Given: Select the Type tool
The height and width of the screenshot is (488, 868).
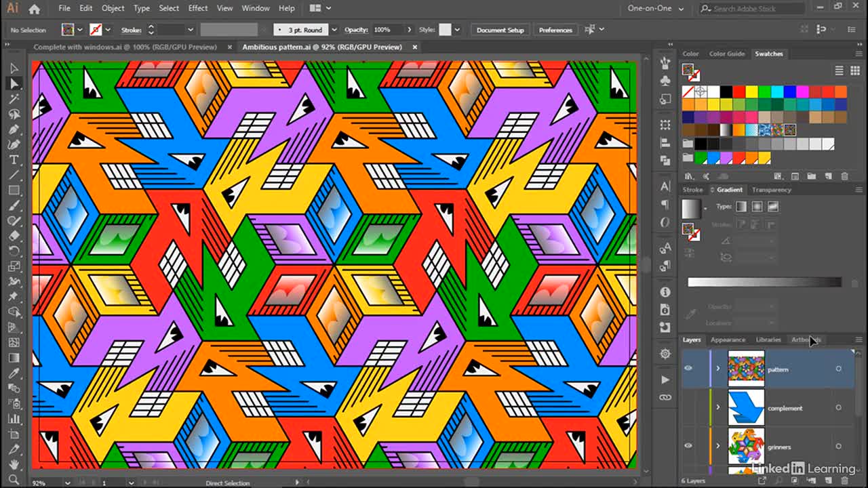Looking at the screenshot, I should pos(14,160).
